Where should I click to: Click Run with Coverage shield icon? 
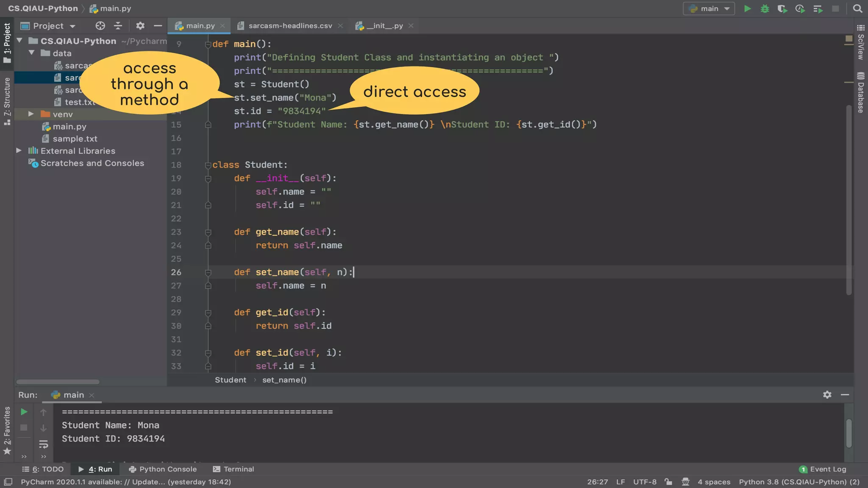point(782,8)
